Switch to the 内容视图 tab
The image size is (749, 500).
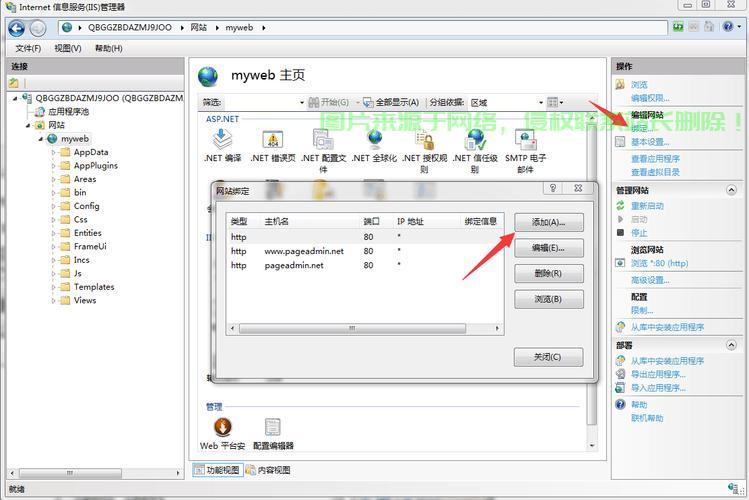(268, 470)
